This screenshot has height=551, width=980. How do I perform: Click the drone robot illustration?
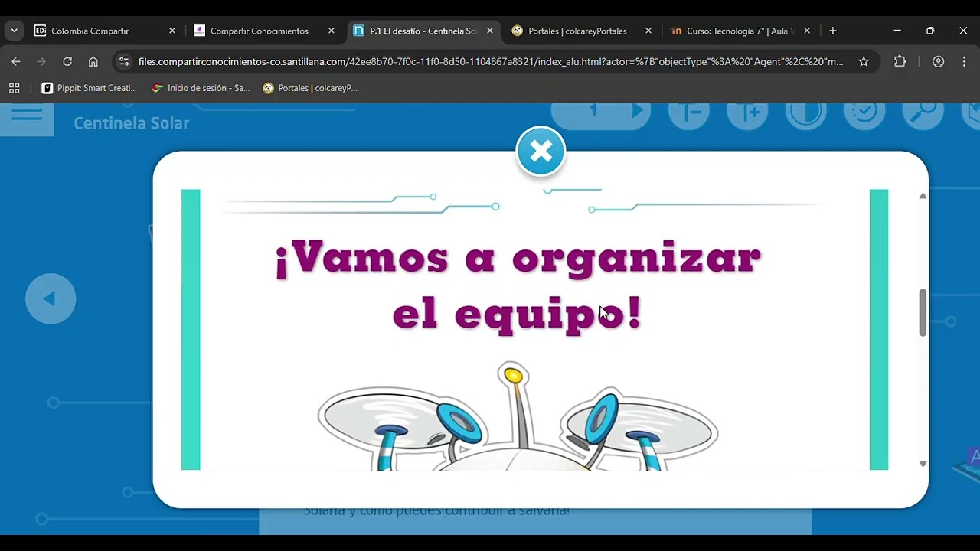click(x=518, y=417)
